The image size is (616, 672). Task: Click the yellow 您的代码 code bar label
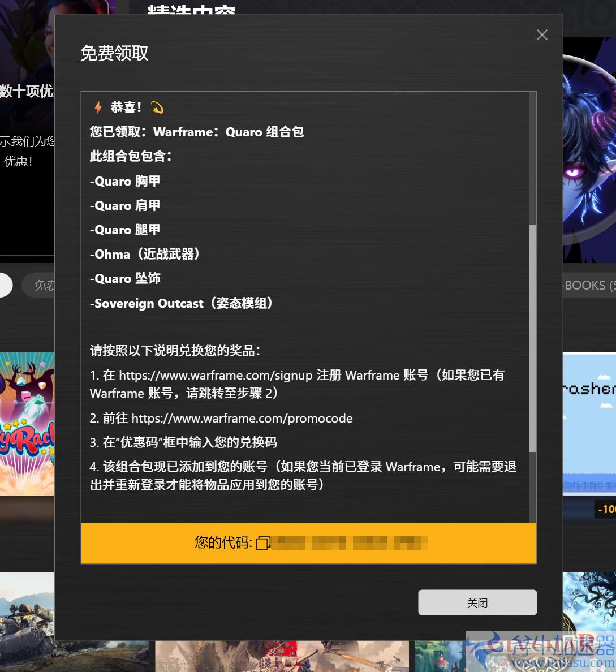tap(223, 543)
